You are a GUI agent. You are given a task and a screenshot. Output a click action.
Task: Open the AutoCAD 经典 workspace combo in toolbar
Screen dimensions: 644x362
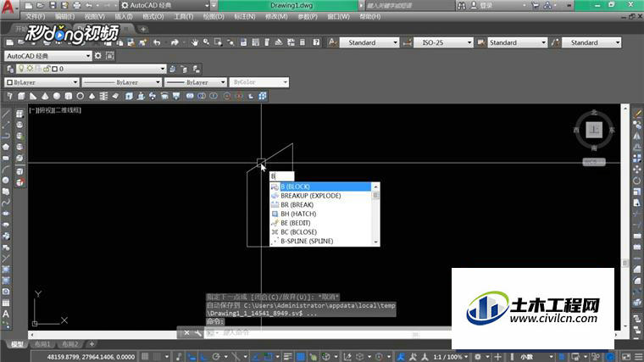coord(48,55)
